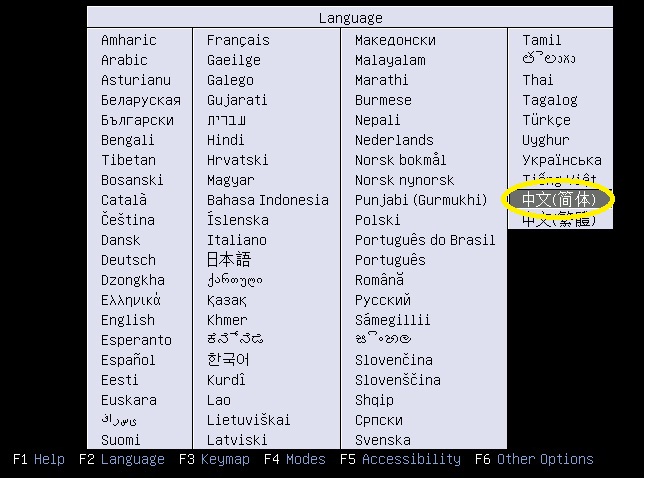Open the F2 Language option
645x479 pixels.
tap(121, 460)
